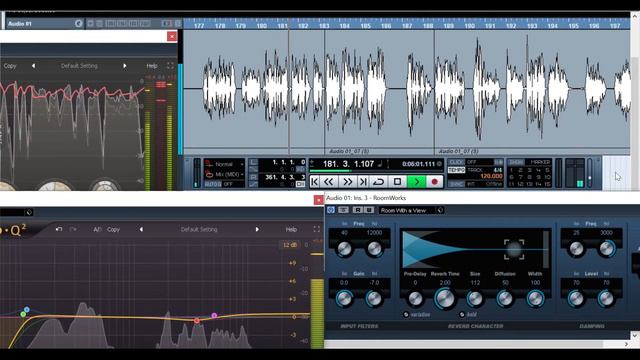Open Help menu in Pro-Q 2
This screenshot has height=360, width=640.
[x=291, y=229]
